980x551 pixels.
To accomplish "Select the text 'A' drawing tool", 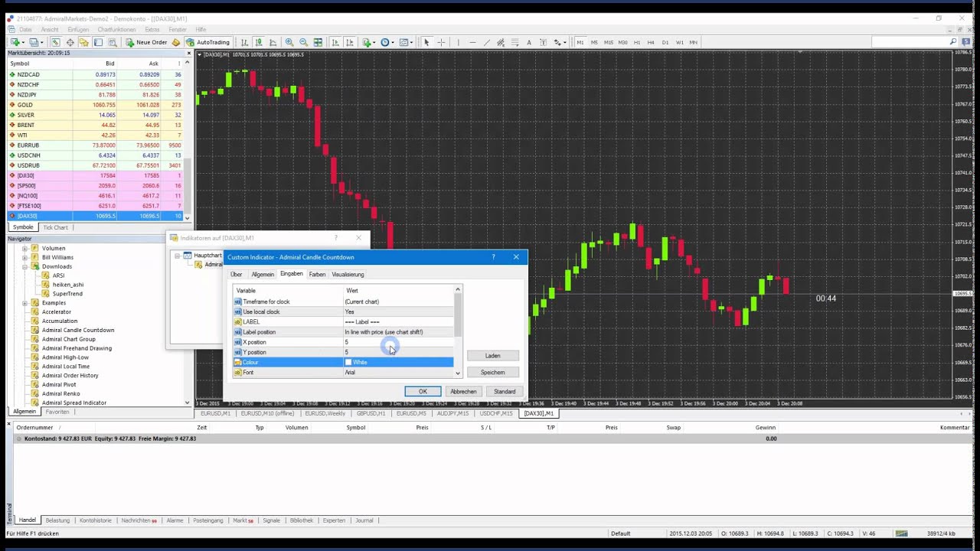I will [x=529, y=42].
